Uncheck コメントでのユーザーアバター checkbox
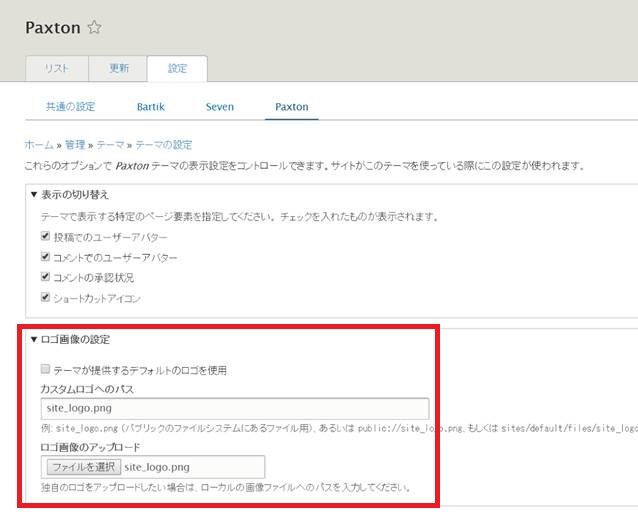The image size is (638, 512). tap(45, 257)
